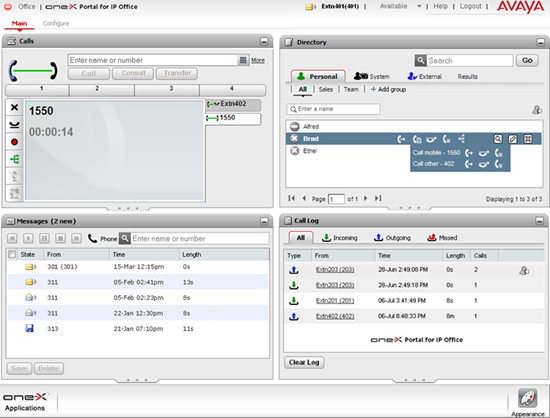The width and height of the screenshot is (550, 418).
Task: Select the Extn402 held call entry
Action: click(233, 104)
